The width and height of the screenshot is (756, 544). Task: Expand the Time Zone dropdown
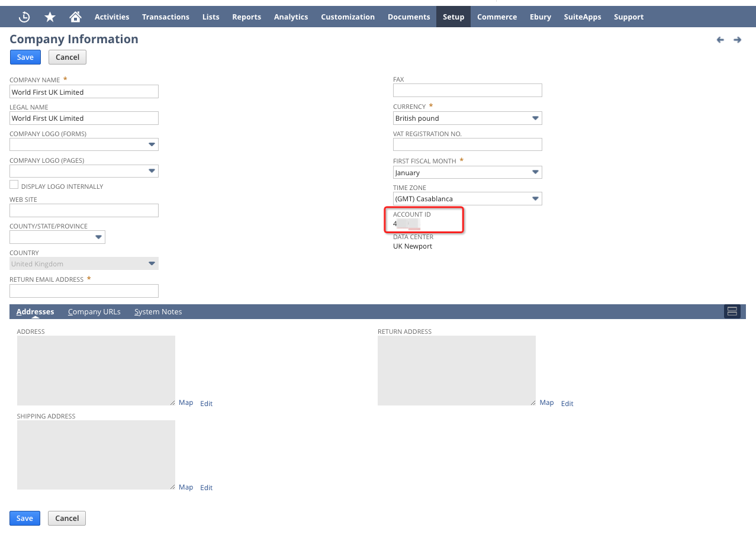(x=535, y=199)
